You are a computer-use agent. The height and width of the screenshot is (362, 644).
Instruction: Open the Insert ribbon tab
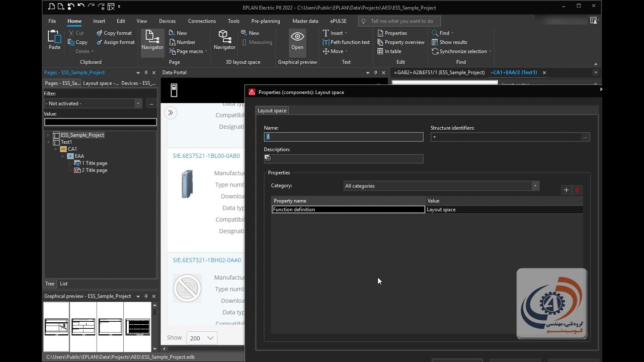click(x=99, y=21)
